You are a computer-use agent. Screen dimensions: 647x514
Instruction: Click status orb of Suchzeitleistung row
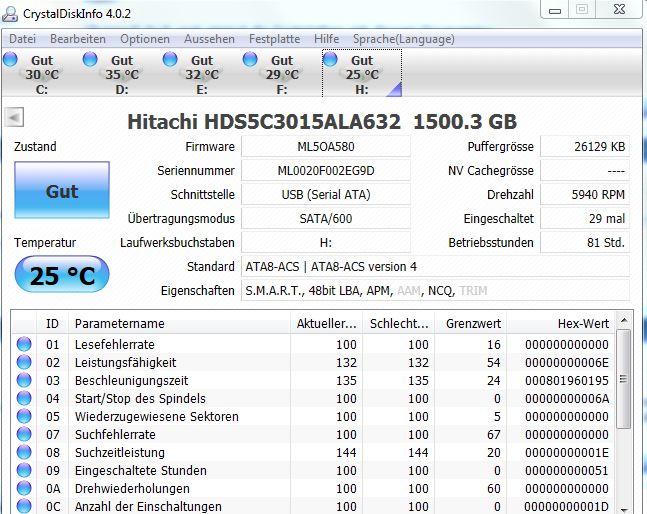click(24, 452)
